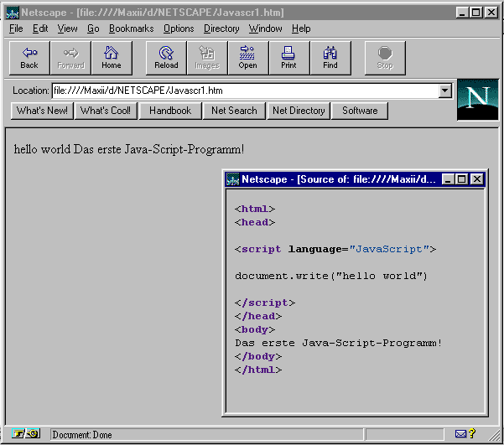Open the Handbook directory button

point(170,111)
